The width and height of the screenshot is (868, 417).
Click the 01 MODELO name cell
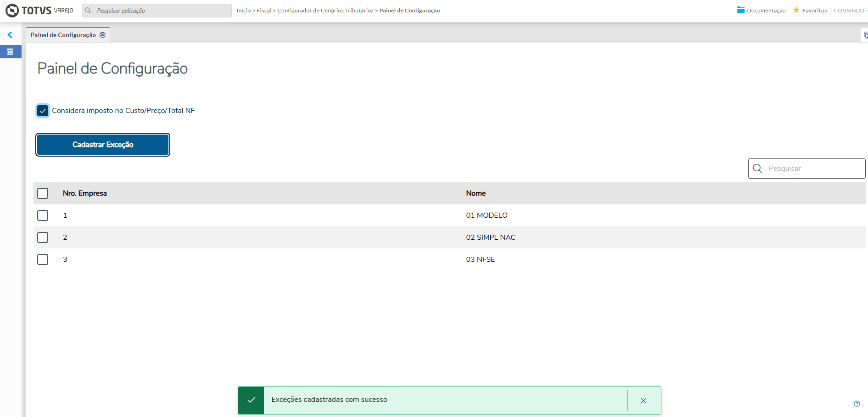pyautogui.click(x=487, y=215)
